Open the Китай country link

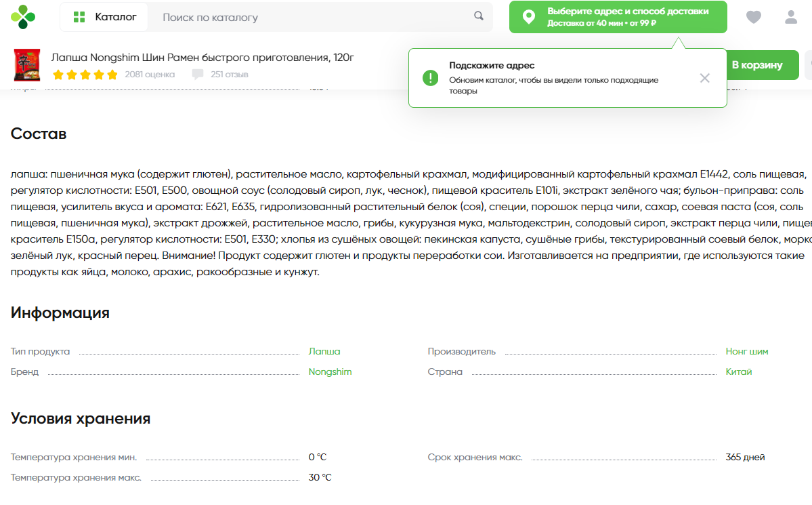pos(738,371)
